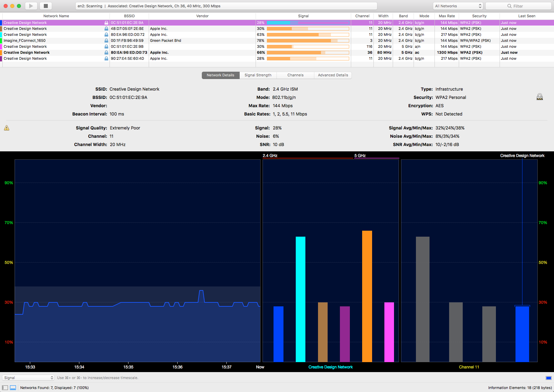The image size is (554, 392).
Task: Click Information Elements status text
Action: click(520, 388)
